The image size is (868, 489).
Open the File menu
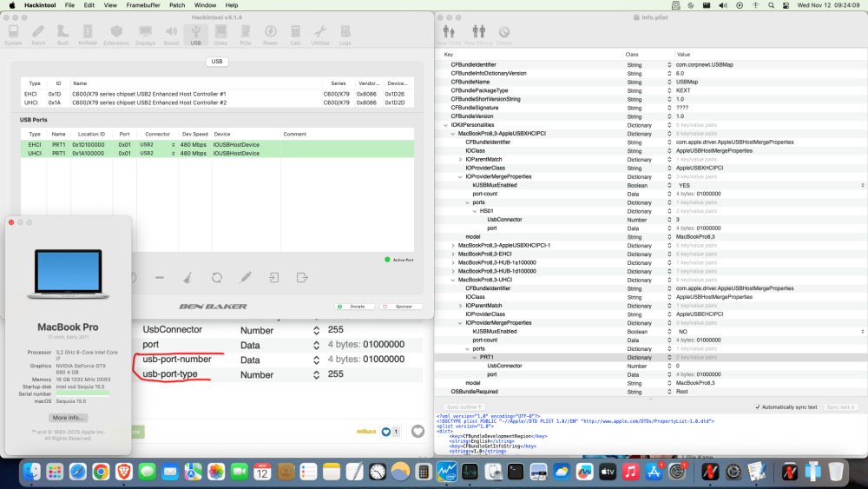pyautogui.click(x=69, y=5)
